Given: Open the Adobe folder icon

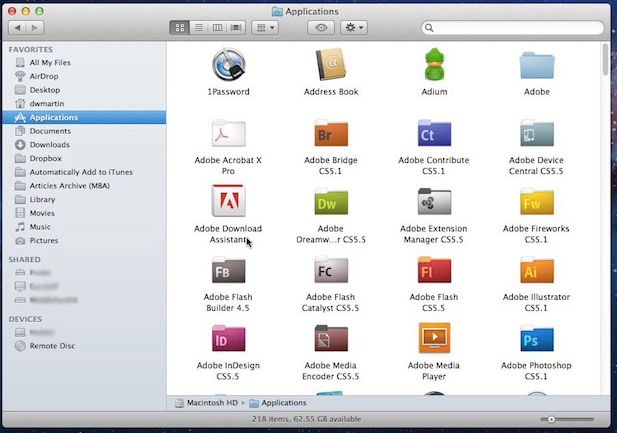Looking at the screenshot, I should click(537, 65).
